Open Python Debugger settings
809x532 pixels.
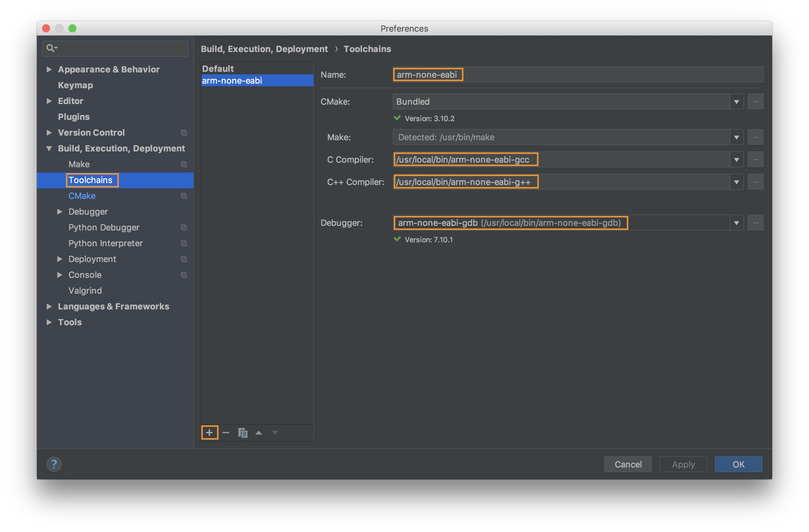104,227
